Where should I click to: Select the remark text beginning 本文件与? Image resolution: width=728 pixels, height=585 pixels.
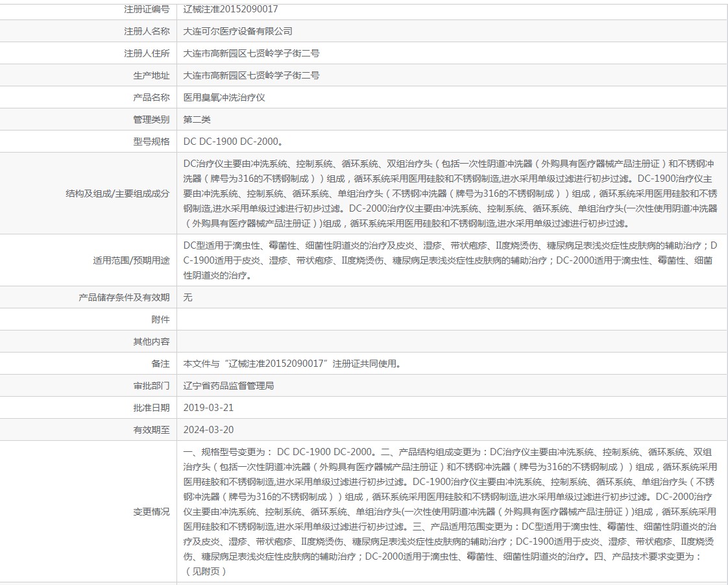point(292,364)
